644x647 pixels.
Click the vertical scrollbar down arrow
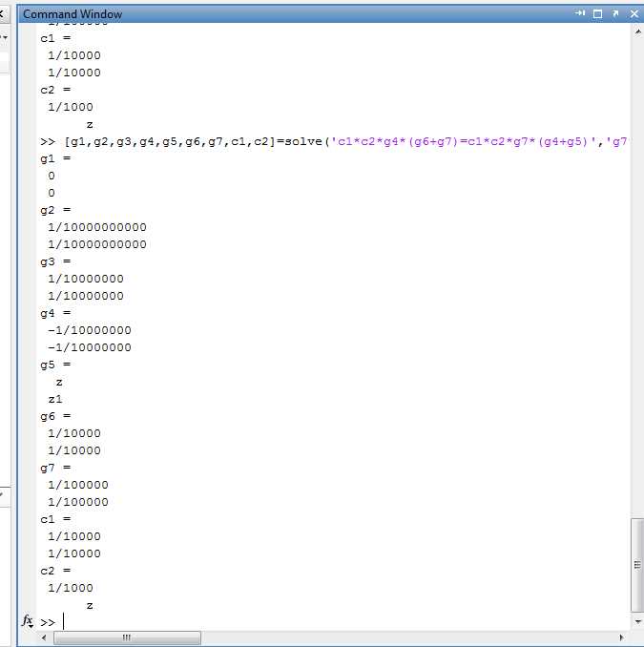pos(637,621)
